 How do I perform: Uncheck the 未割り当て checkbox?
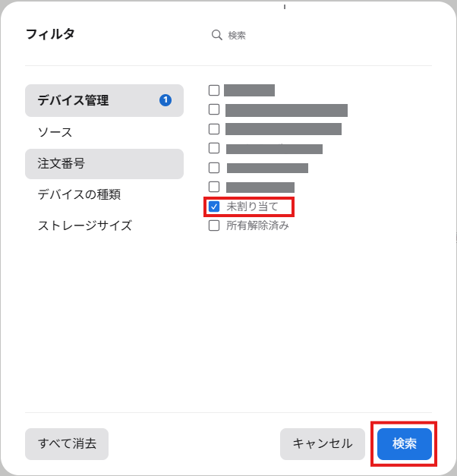214,206
